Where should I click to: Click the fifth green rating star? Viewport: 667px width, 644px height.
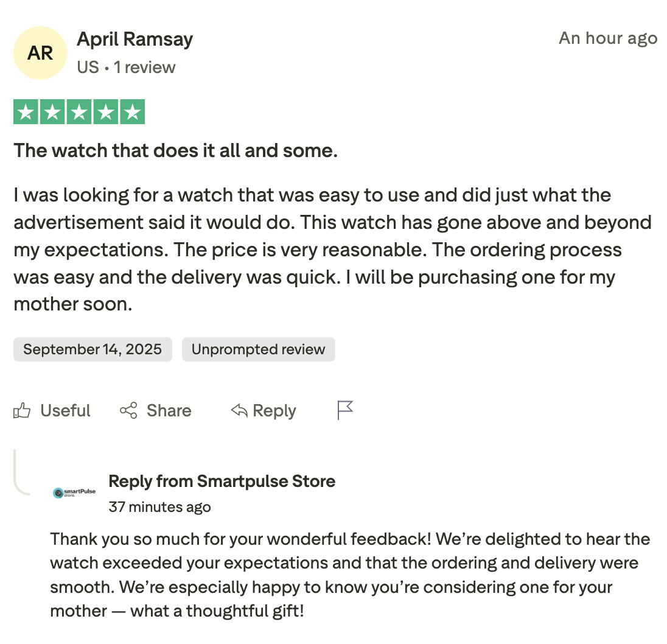(133, 112)
